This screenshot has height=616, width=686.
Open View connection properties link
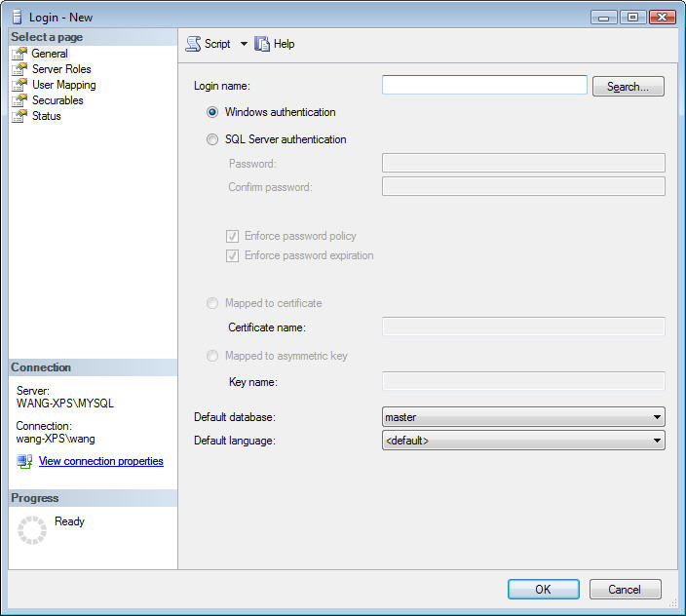[101, 461]
